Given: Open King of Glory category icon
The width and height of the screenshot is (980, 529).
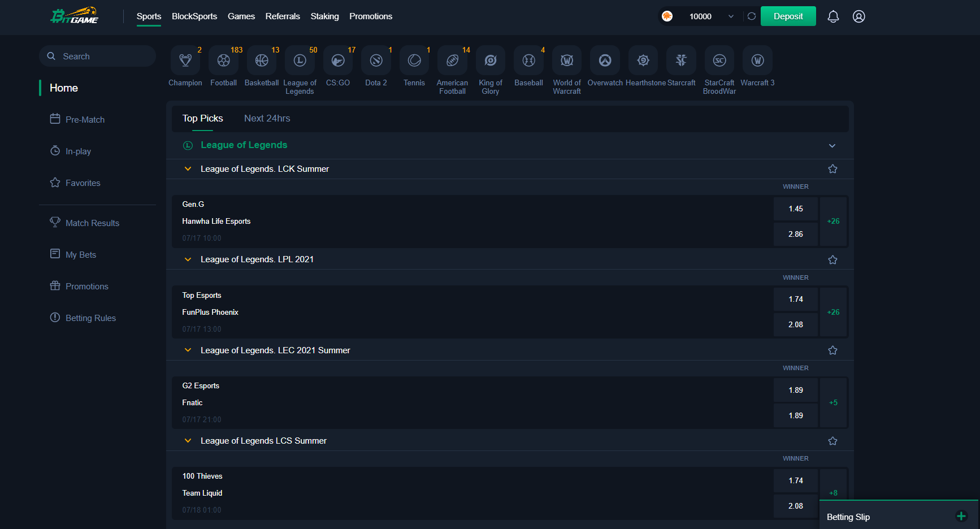Looking at the screenshot, I should pyautogui.click(x=491, y=60).
